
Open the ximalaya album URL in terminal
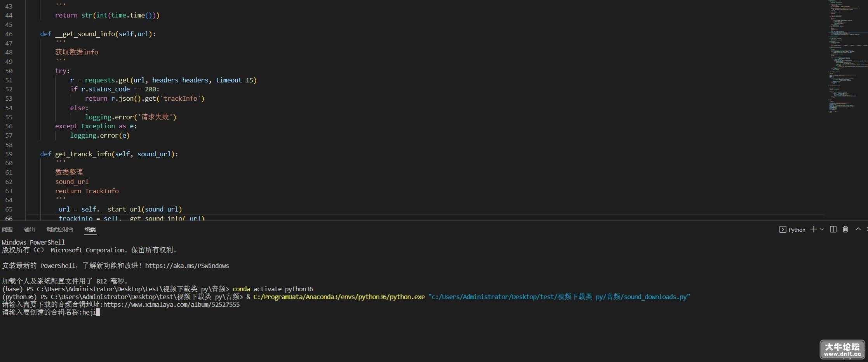pos(171,305)
